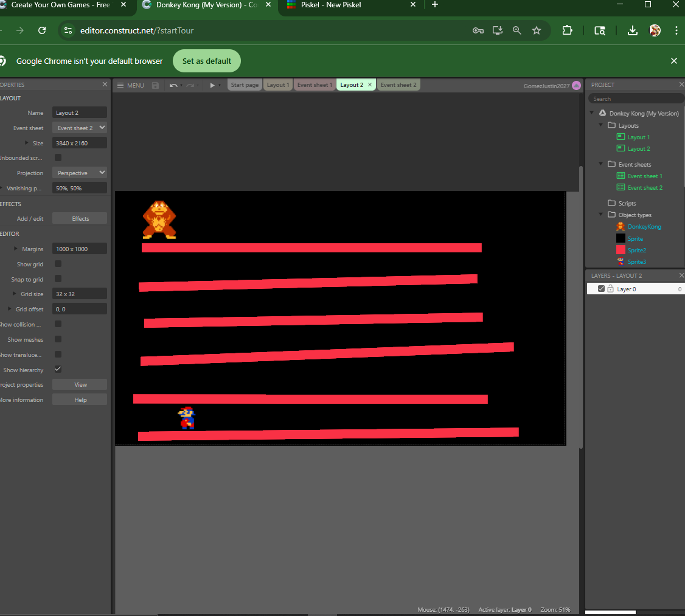This screenshot has height=616, width=685.
Task: Click the redo arrow icon
Action: click(x=190, y=85)
